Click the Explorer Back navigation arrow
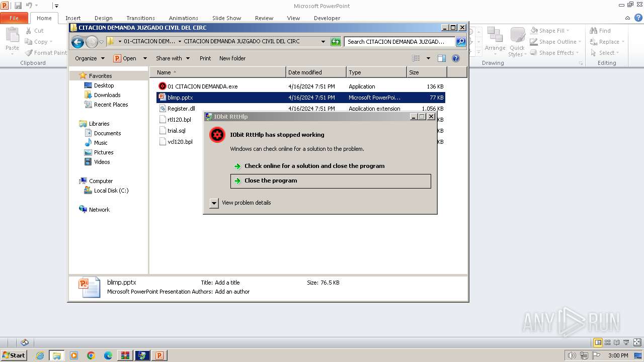The height and width of the screenshot is (362, 644). click(x=77, y=42)
